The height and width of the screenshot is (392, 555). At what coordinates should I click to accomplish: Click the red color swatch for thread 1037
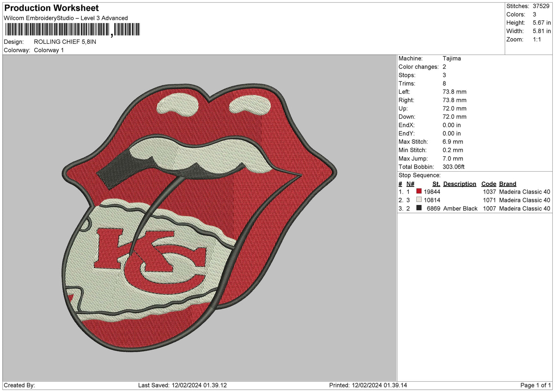(x=419, y=191)
